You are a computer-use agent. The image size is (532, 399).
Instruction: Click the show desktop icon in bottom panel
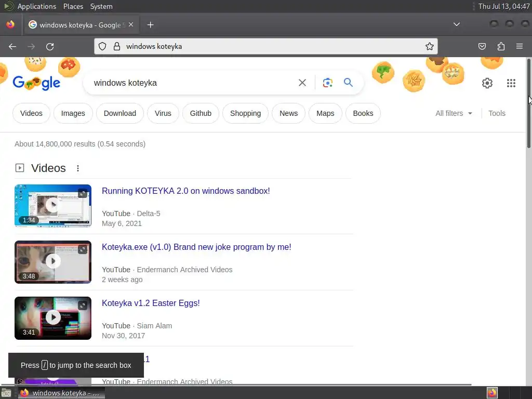(x=6, y=393)
